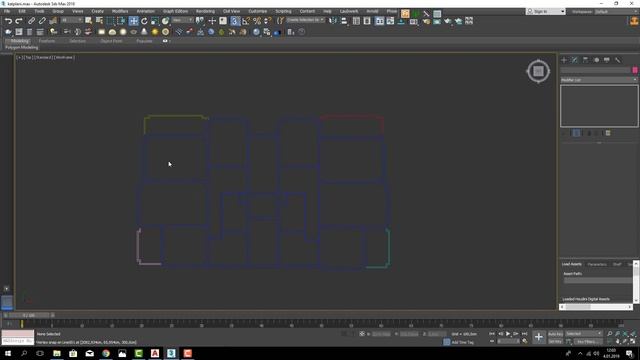The height and width of the screenshot is (360, 640).
Task: Select the Select and Link chain icon
Action: 31,20
